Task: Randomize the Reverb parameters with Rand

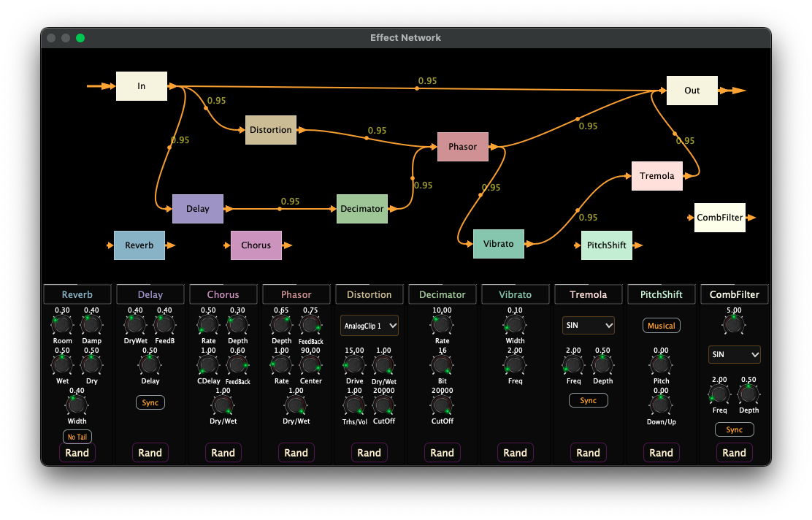Action: click(77, 453)
